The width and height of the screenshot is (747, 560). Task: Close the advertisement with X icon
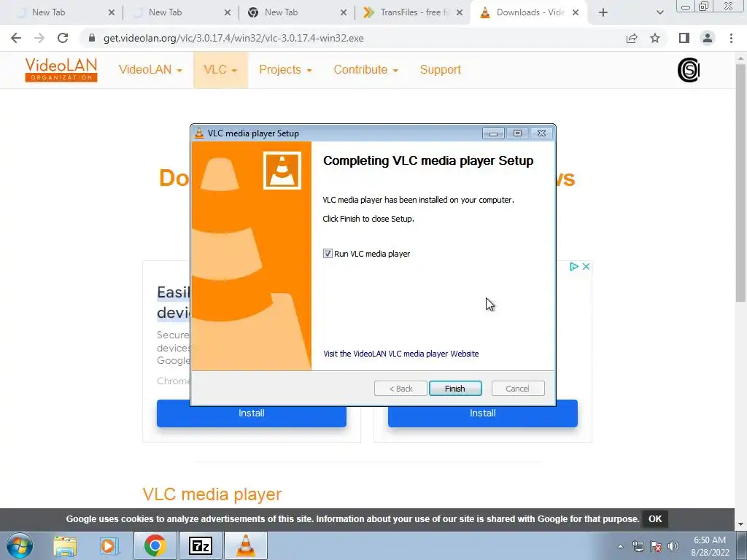coord(587,267)
